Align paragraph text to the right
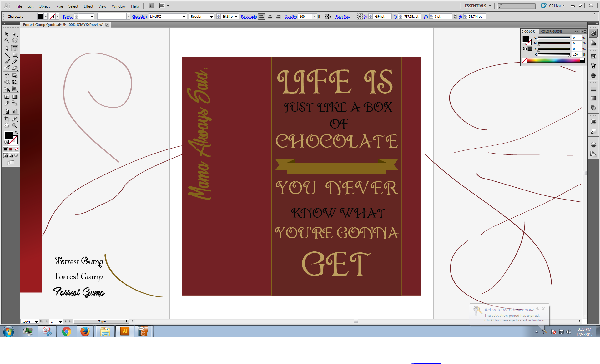 click(x=278, y=17)
